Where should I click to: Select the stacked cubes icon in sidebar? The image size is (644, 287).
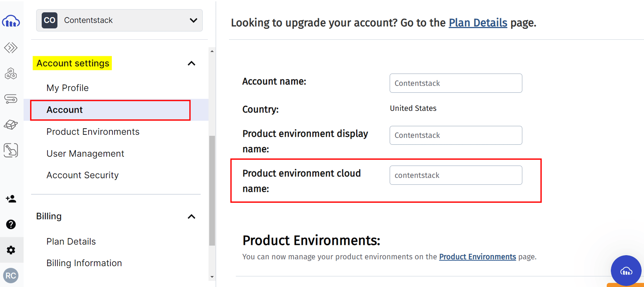11,74
